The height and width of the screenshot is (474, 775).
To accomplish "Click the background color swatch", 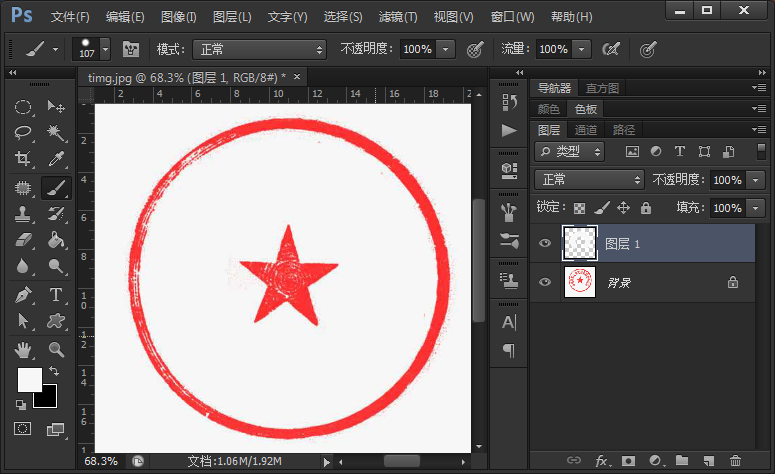I will [49, 399].
